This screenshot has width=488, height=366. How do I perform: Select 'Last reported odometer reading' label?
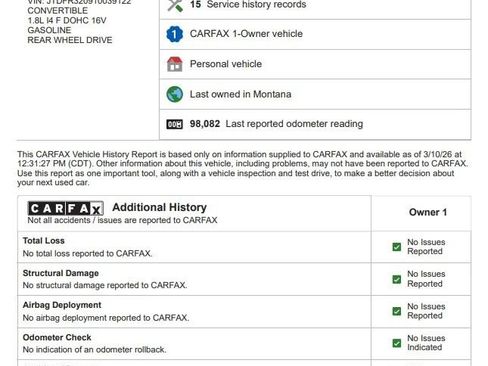pyautogui.click(x=294, y=124)
